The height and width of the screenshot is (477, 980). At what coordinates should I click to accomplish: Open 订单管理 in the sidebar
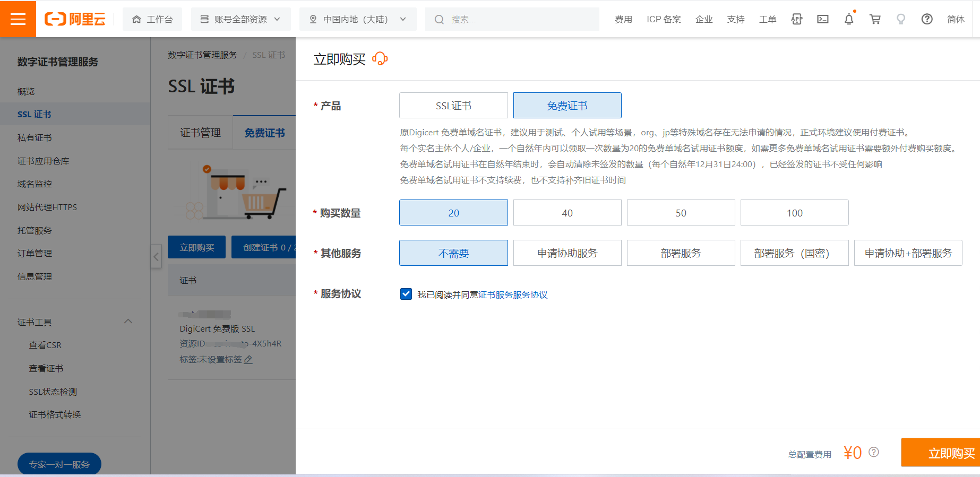[x=35, y=253]
